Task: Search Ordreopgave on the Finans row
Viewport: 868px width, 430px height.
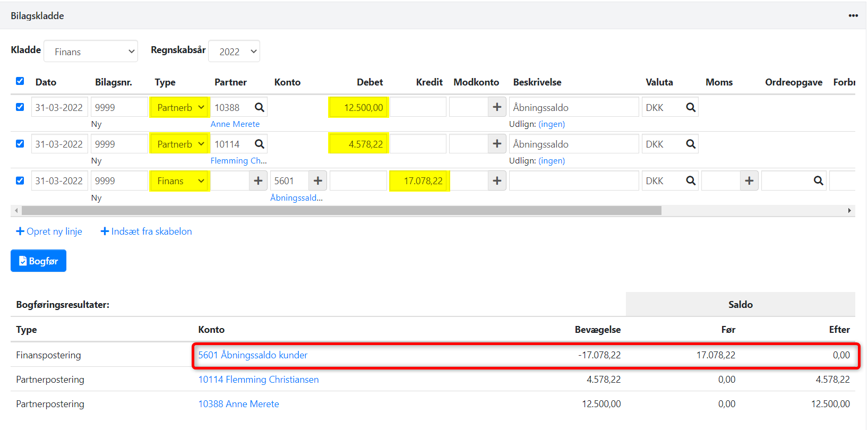Action: [x=819, y=180]
